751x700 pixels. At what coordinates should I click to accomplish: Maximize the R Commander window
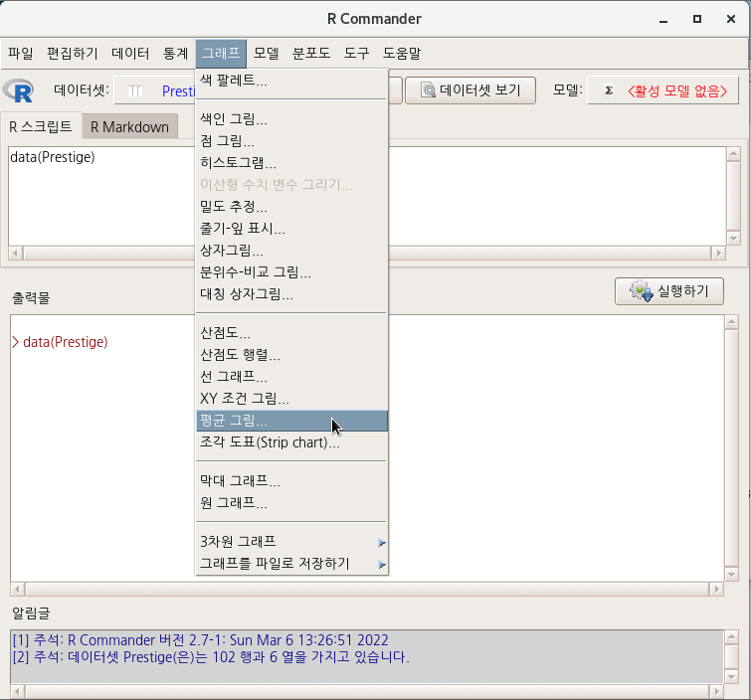click(x=697, y=19)
